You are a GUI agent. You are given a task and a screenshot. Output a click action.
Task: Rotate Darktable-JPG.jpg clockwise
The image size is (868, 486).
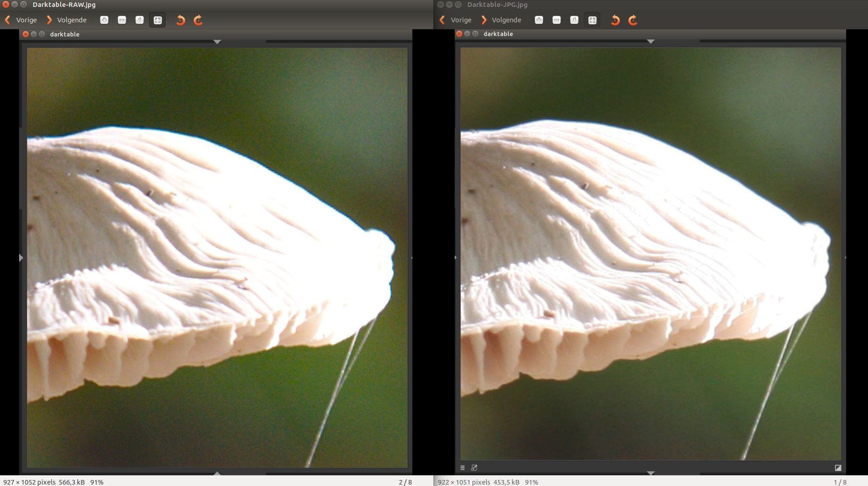[633, 20]
